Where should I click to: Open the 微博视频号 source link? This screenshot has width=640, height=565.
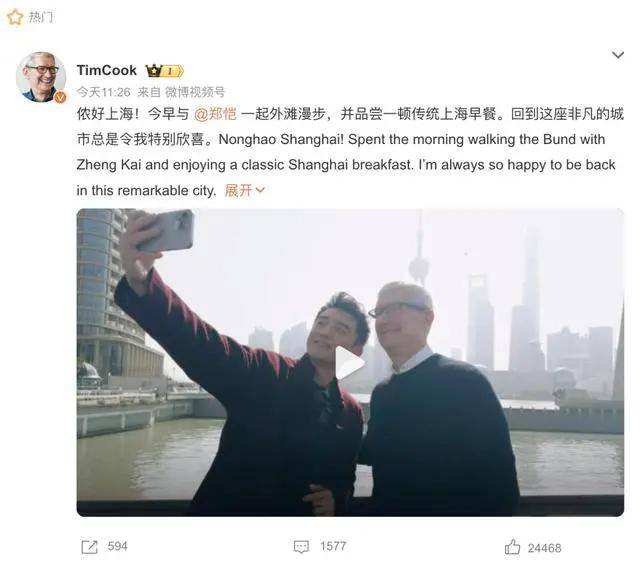pos(195,92)
